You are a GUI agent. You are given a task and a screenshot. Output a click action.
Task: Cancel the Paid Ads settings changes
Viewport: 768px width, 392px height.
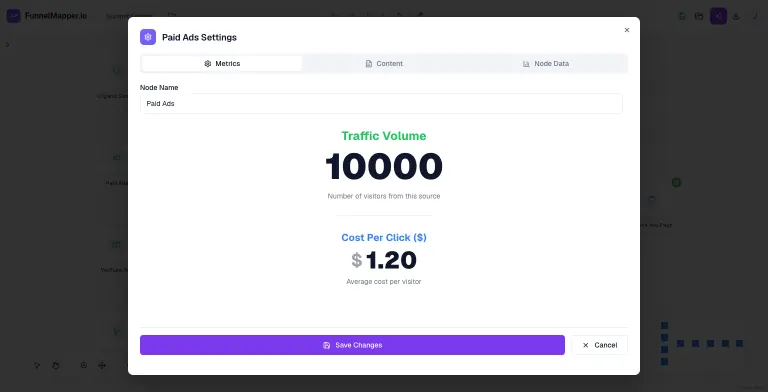[x=600, y=345]
